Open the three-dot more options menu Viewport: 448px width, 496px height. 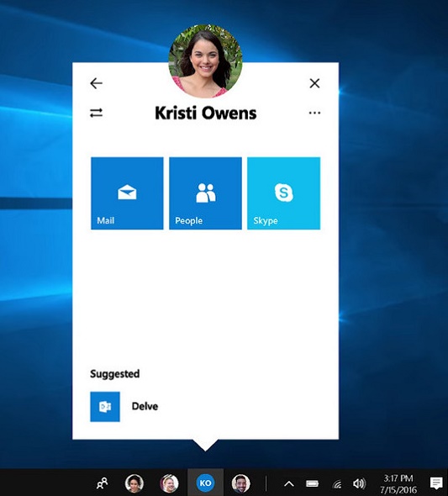(314, 113)
